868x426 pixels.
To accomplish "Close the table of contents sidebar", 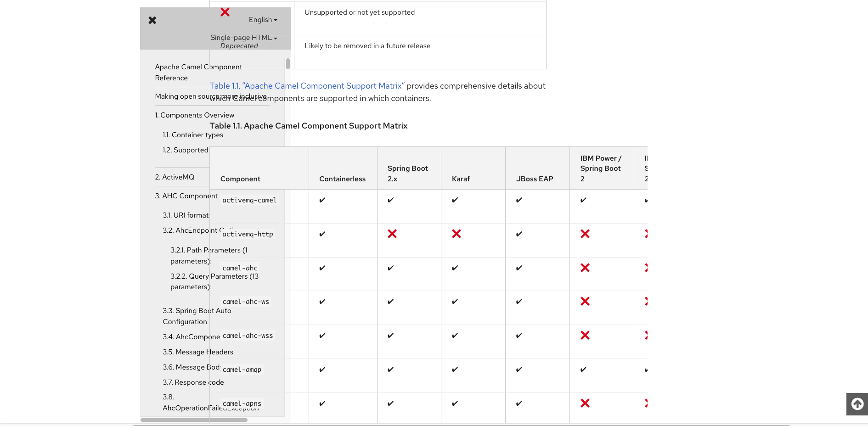I will (152, 20).
